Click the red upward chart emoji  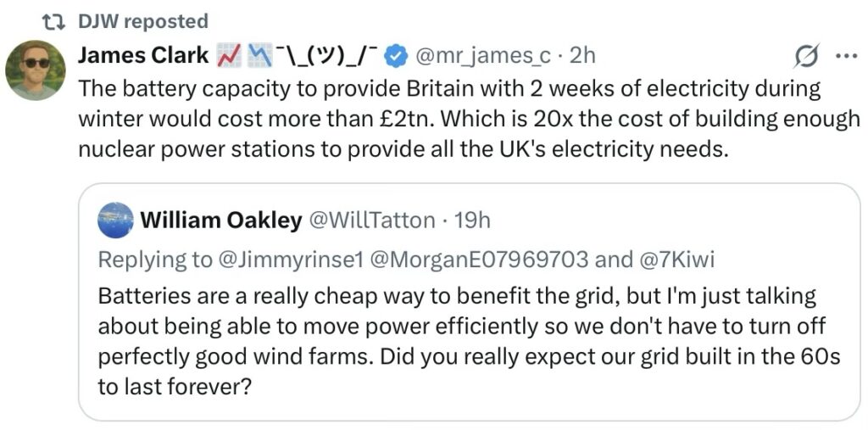(230, 56)
